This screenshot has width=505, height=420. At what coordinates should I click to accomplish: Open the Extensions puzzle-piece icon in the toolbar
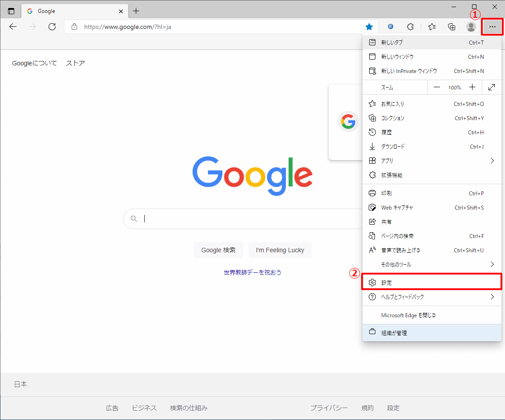[x=410, y=27]
